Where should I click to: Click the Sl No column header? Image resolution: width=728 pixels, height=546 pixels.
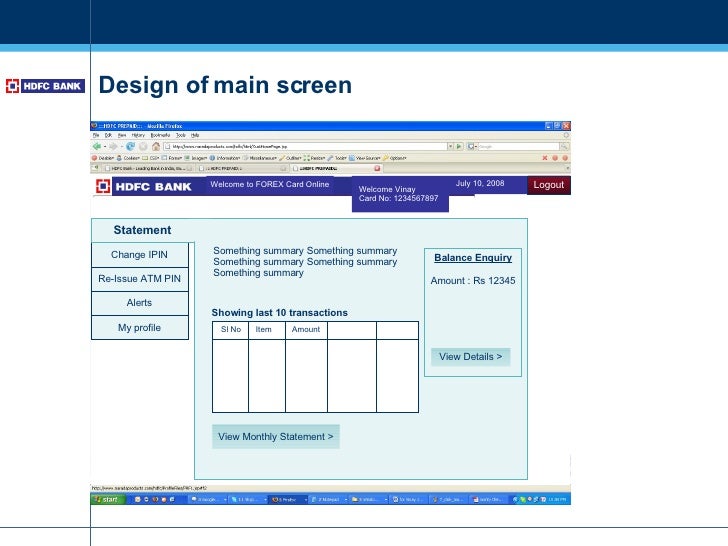[x=231, y=329]
